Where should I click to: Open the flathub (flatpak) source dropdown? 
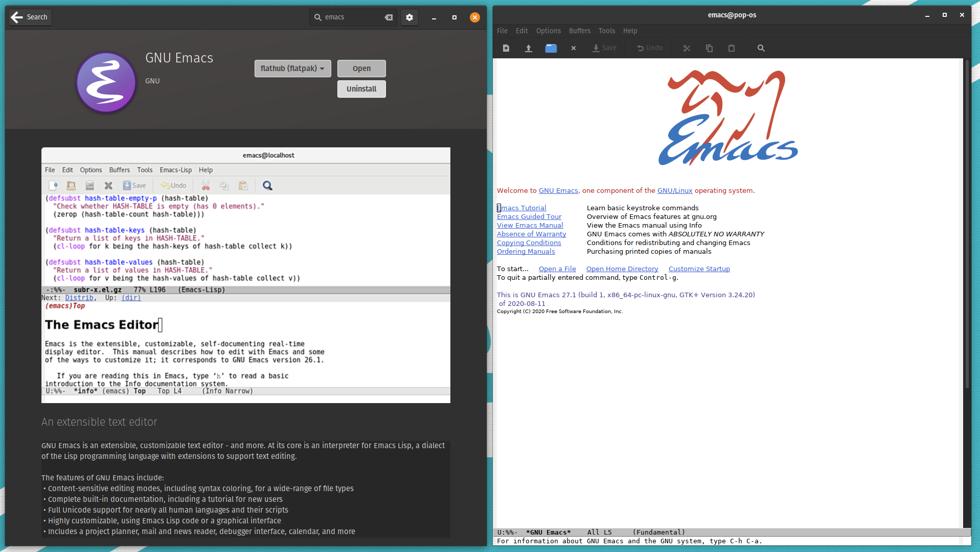tap(292, 68)
